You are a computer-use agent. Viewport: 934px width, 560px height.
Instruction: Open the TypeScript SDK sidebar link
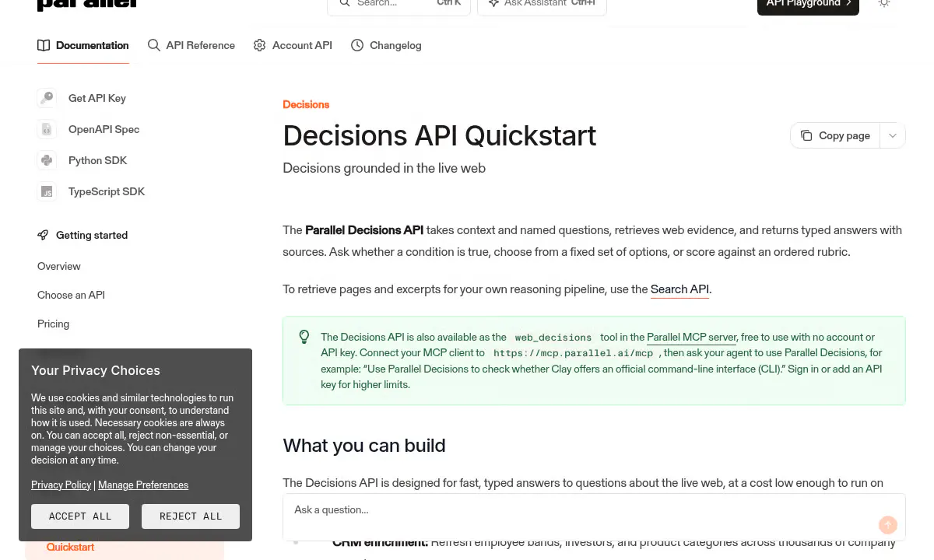(x=107, y=191)
